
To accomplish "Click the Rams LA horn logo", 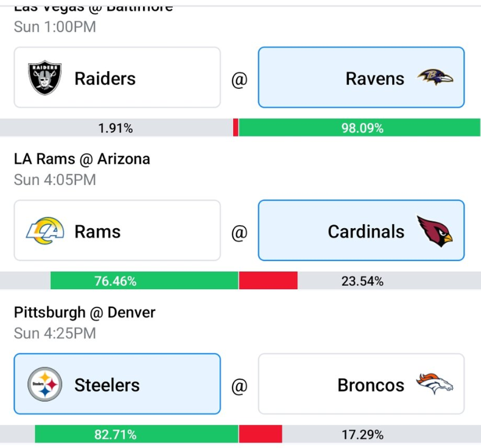I will (x=45, y=231).
